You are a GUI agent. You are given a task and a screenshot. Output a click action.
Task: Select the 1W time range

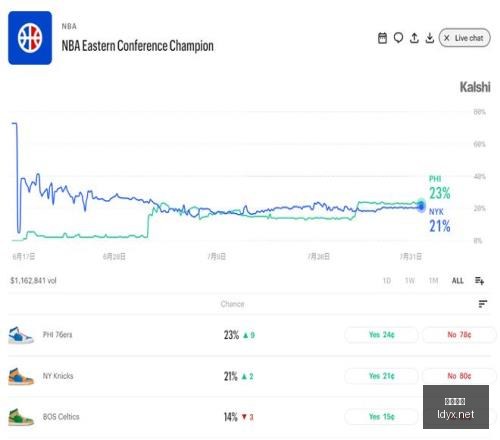(410, 281)
